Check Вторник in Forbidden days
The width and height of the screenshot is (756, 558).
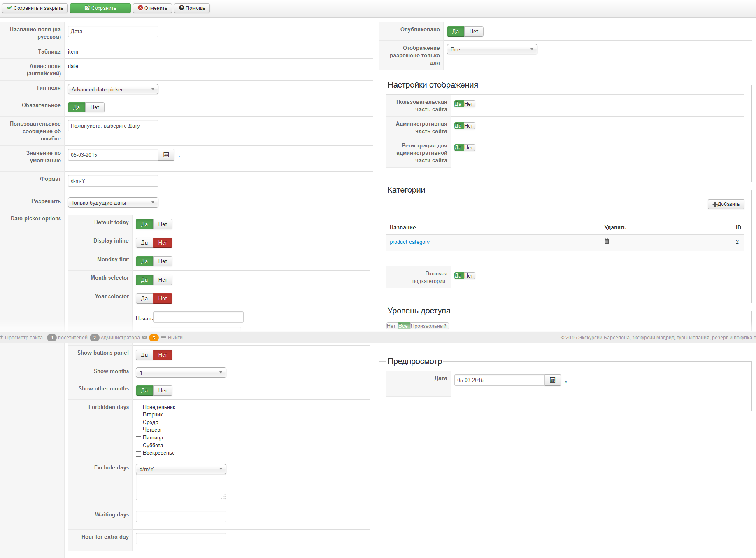(139, 416)
